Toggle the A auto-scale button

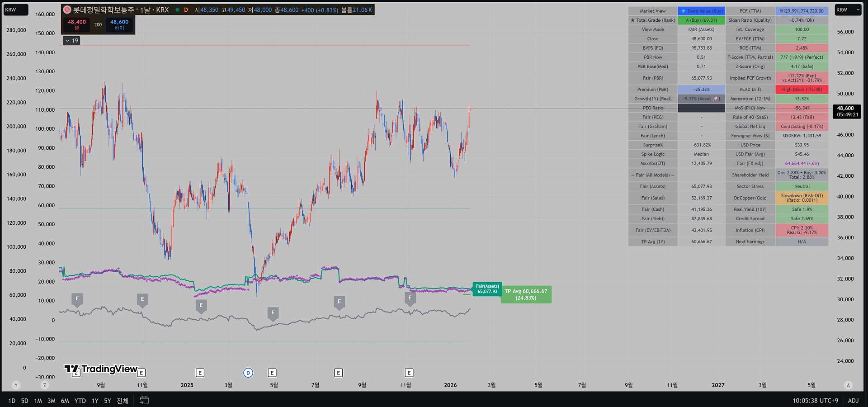pos(848,385)
